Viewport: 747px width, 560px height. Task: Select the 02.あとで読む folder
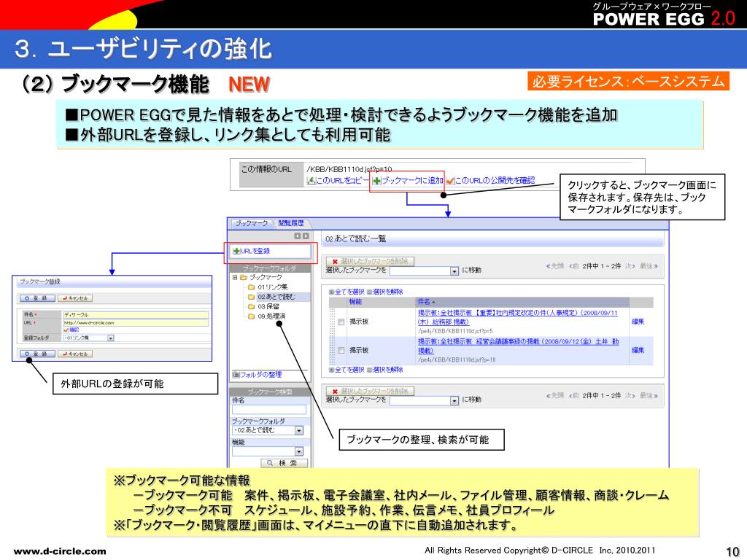click(x=276, y=297)
